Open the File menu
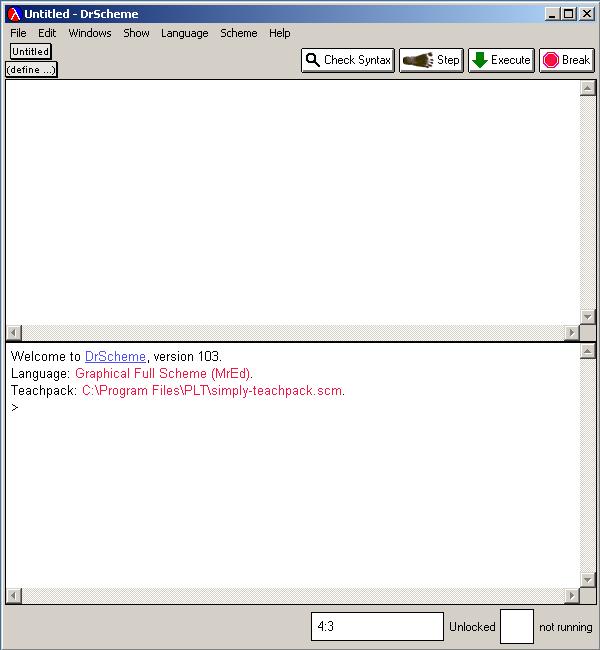600x650 pixels. (18, 33)
